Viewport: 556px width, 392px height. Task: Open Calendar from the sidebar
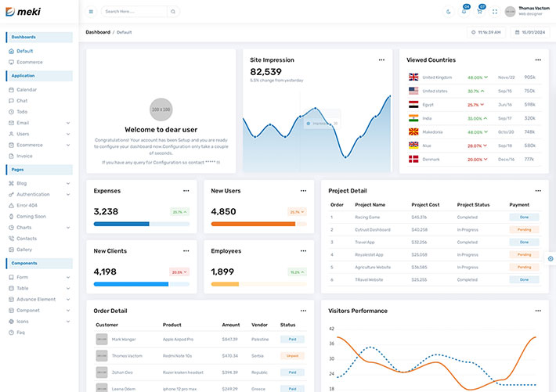(x=27, y=90)
